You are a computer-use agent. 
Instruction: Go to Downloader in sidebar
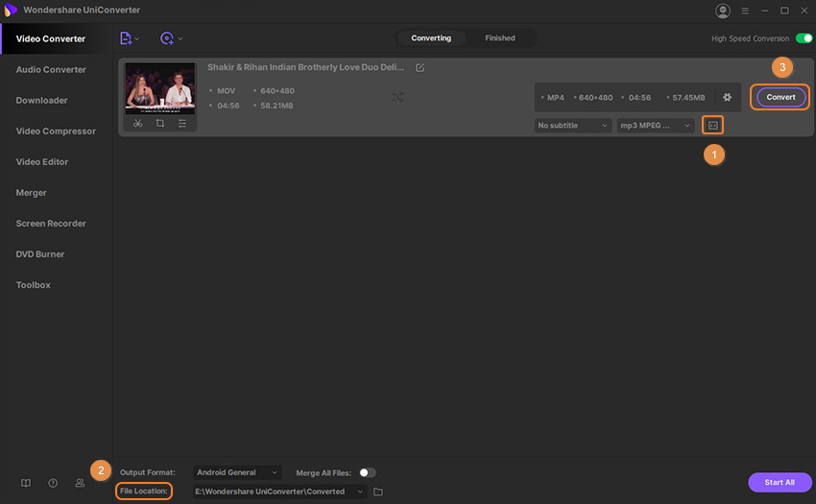coord(41,100)
